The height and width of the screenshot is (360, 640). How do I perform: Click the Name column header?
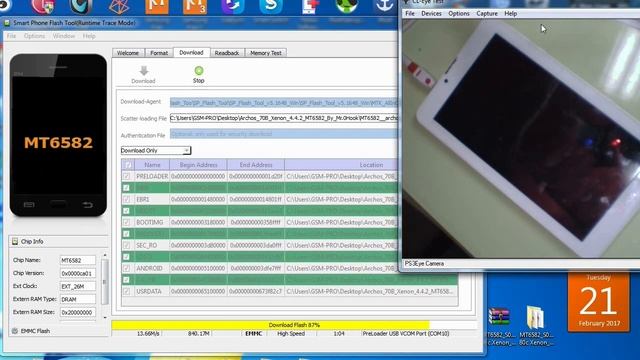[152, 165]
